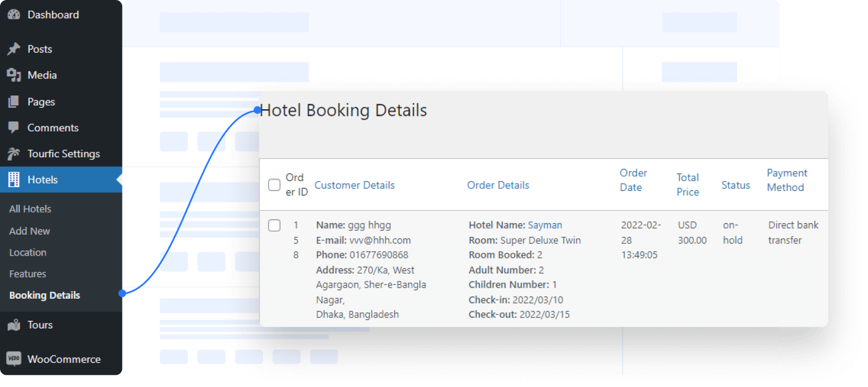Sort by Order Date column
The height and width of the screenshot is (387, 868).
click(633, 180)
